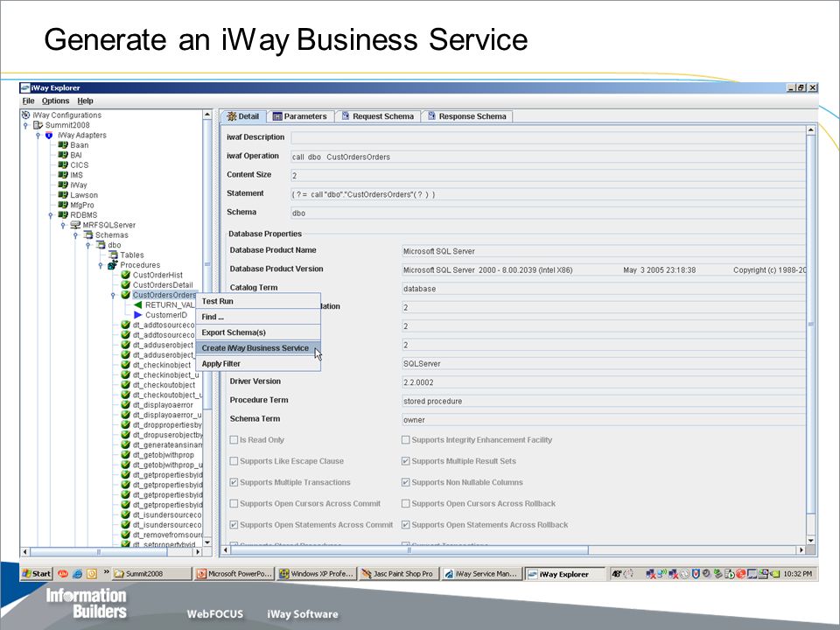Click the iWay Adapters shield icon
Screen dimensions: 840x630
point(49,135)
